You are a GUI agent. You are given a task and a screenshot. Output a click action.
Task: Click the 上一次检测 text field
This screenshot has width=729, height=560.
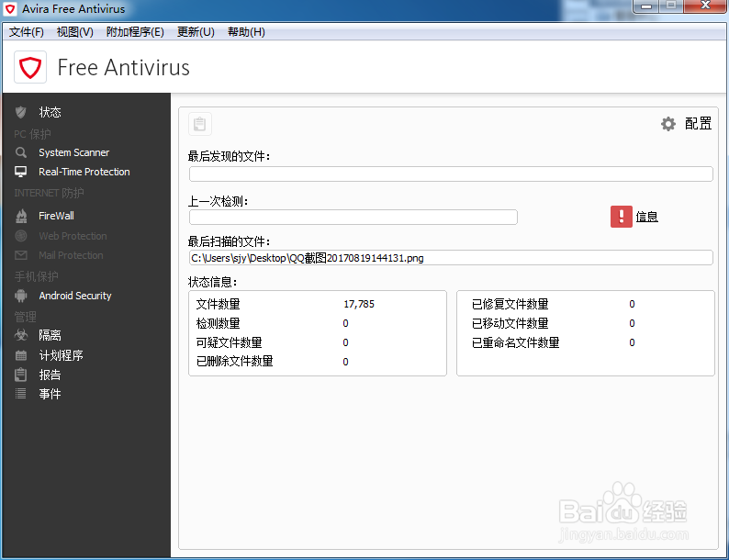353,217
